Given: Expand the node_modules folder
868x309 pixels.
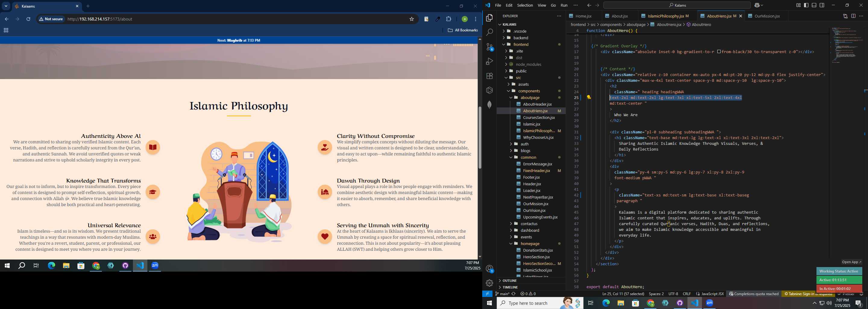Looking at the screenshot, I should pyautogui.click(x=531, y=65).
